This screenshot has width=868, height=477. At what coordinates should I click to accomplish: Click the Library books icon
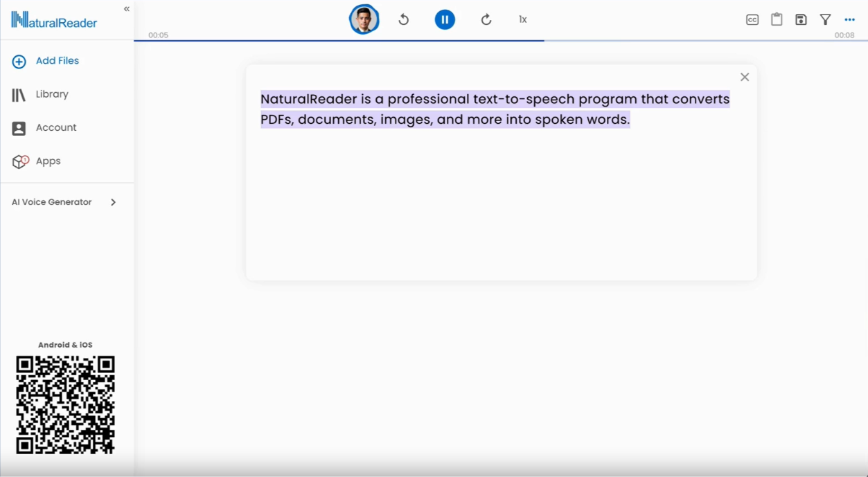(x=19, y=95)
